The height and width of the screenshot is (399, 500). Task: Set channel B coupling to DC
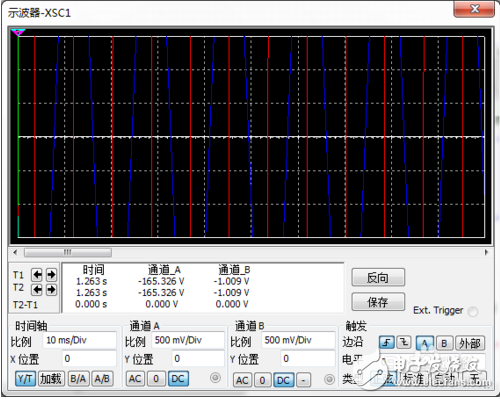pos(283,380)
